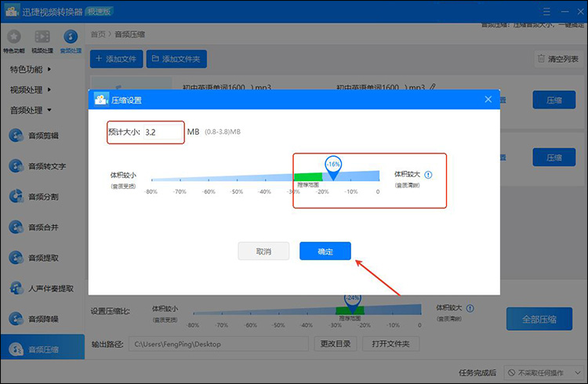This screenshot has width=588, height=384.
Task: Expand the 特色功能 section
Action: 31,69
